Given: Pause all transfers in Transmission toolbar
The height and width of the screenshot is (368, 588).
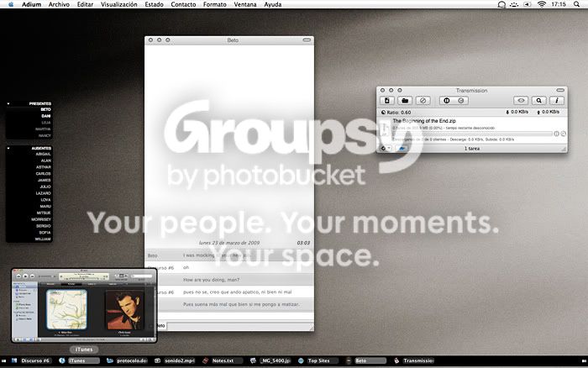Looking at the screenshot, I should (x=447, y=101).
